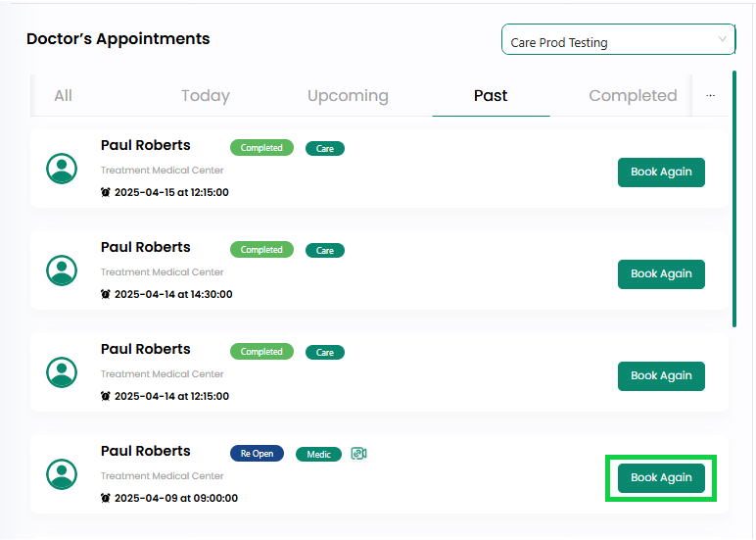Expand more tabs via the ellipsis button
Viewport: 756px width, 540px height.
pyautogui.click(x=710, y=95)
